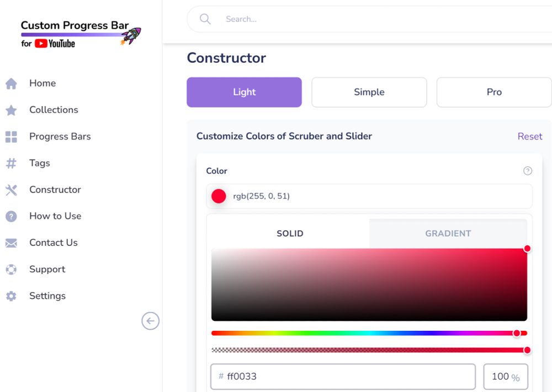Focus the Search box
Screen dimensions: 552x392
coord(370,19)
